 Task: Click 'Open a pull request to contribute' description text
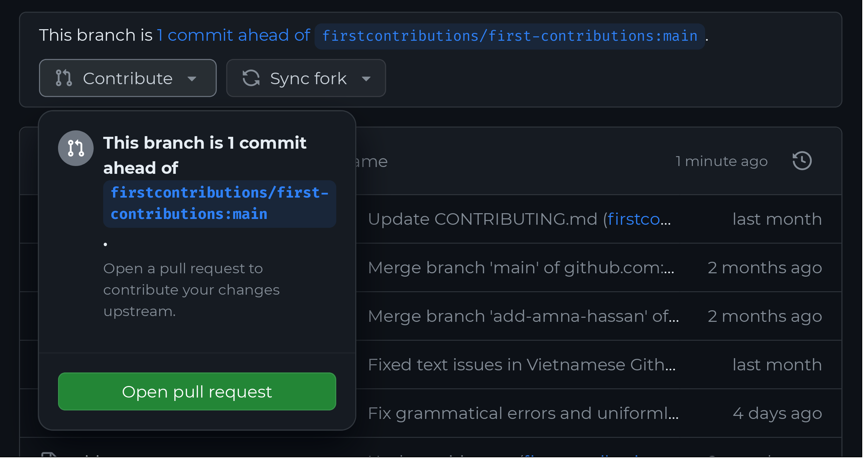click(x=191, y=290)
